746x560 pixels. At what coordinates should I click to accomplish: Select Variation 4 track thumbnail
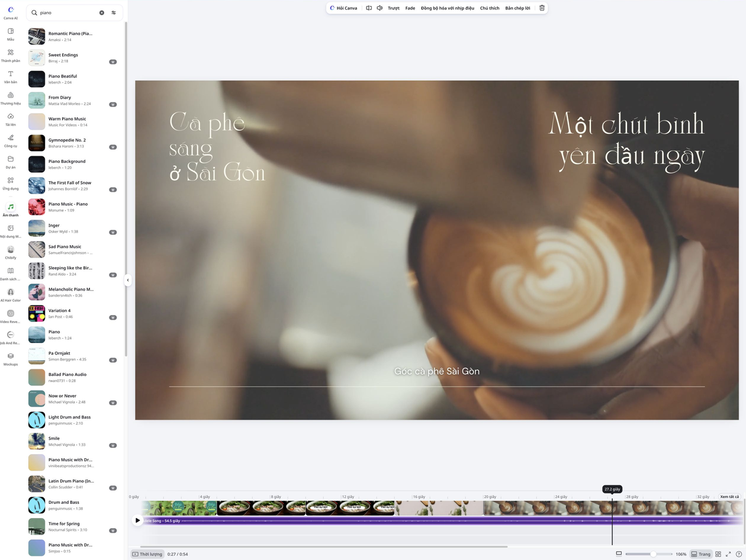(37, 313)
